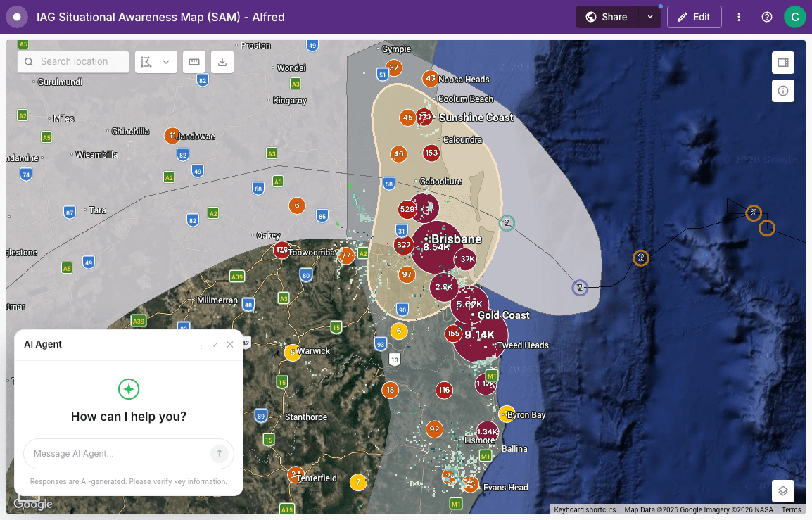This screenshot has width=812, height=520.
Task: Click the Brisbane city label
Action: pyautogui.click(x=456, y=239)
